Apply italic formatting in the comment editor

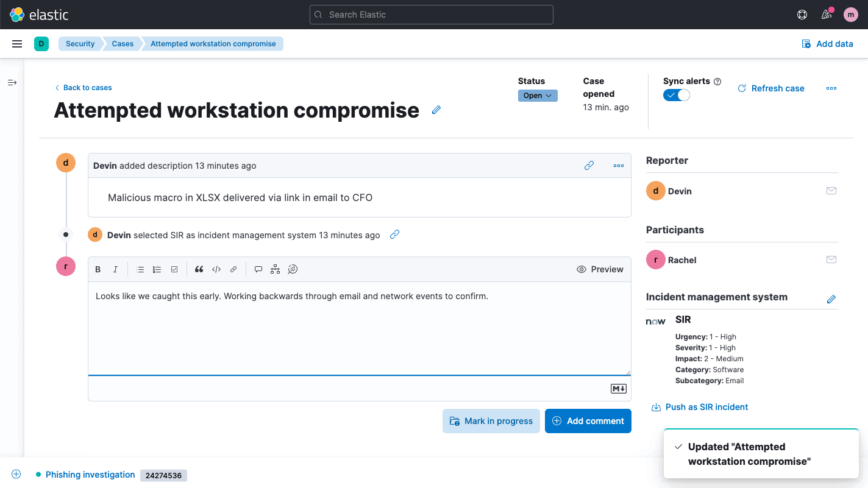click(x=115, y=269)
